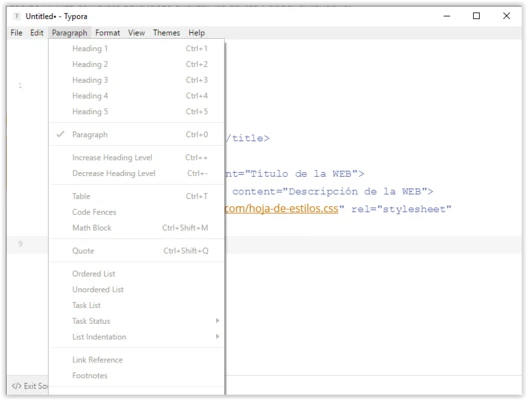Open the View menu

136,33
